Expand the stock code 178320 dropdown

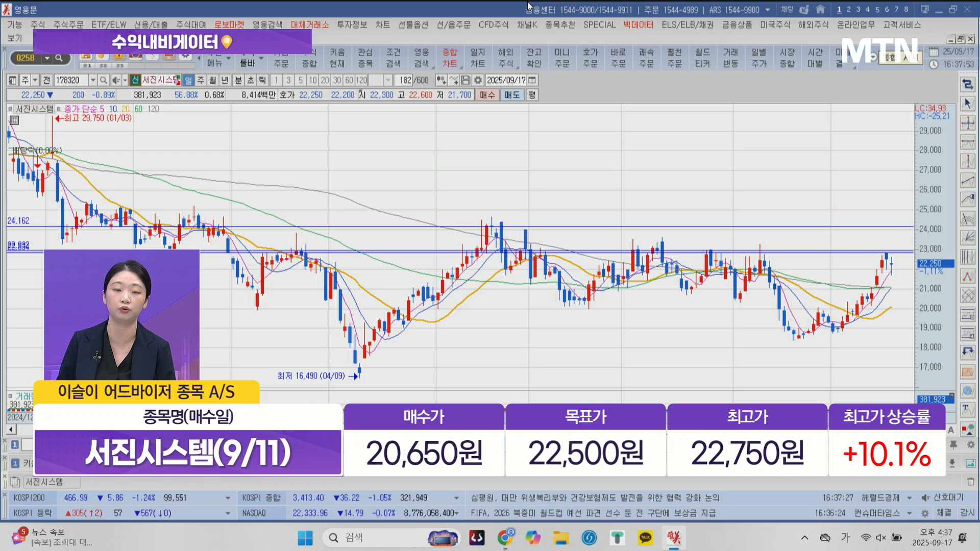(92, 80)
